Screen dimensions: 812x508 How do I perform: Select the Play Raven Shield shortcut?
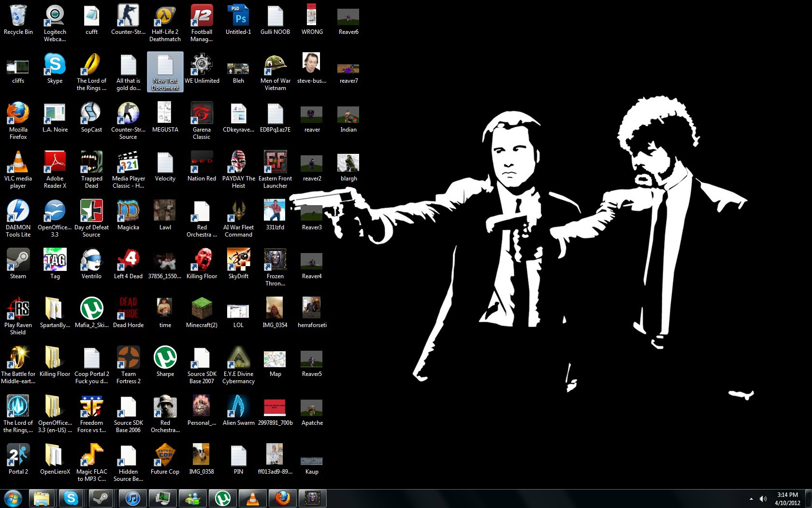18,316
